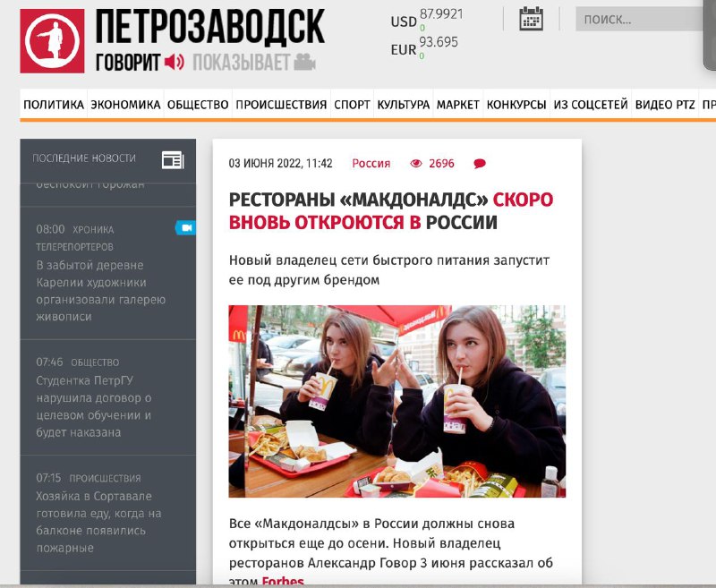Switch to the ПОКАЗЫВАЕТ mode
The image size is (716, 588).
point(242,62)
